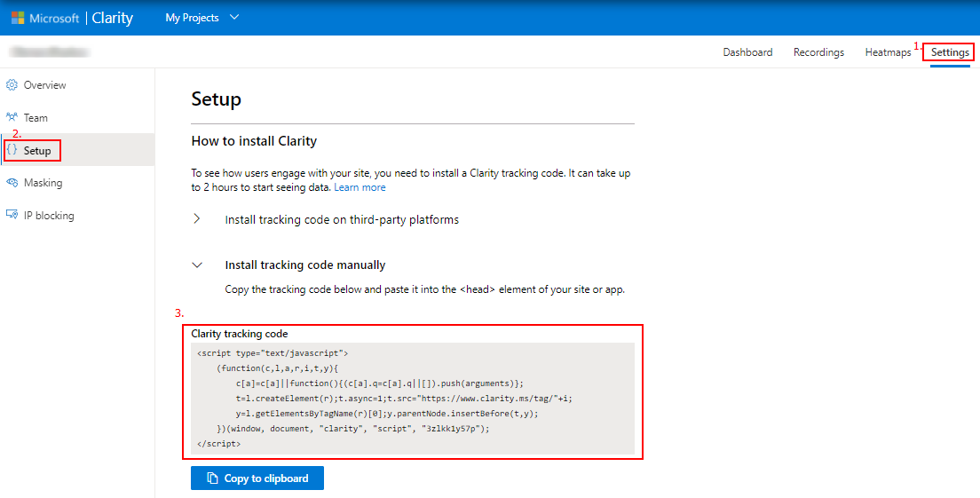Click the "Copy the tracking code below" instruction text
This screenshot has height=498, width=980.
(425, 290)
